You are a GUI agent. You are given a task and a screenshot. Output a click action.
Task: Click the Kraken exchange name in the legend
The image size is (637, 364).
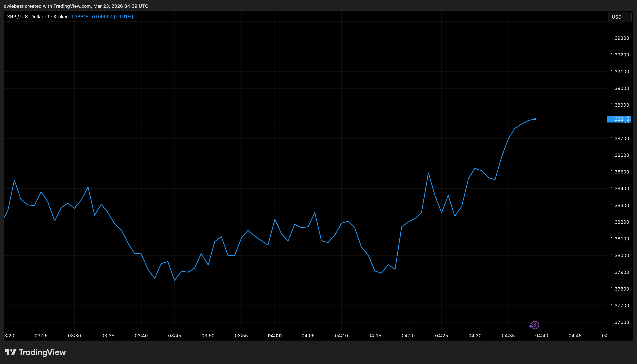pyautogui.click(x=61, y=17)
